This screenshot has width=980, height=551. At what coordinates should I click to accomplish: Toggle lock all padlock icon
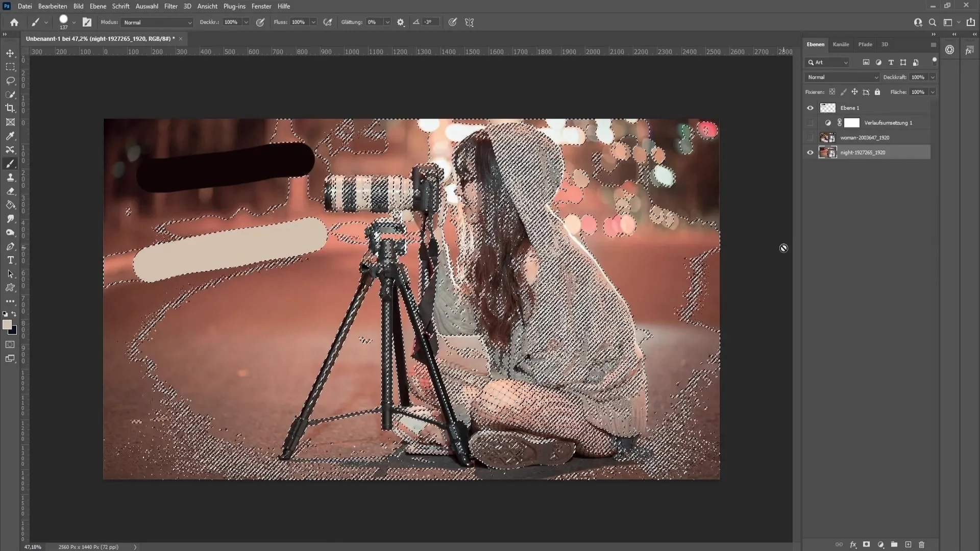tap(877, 92)
